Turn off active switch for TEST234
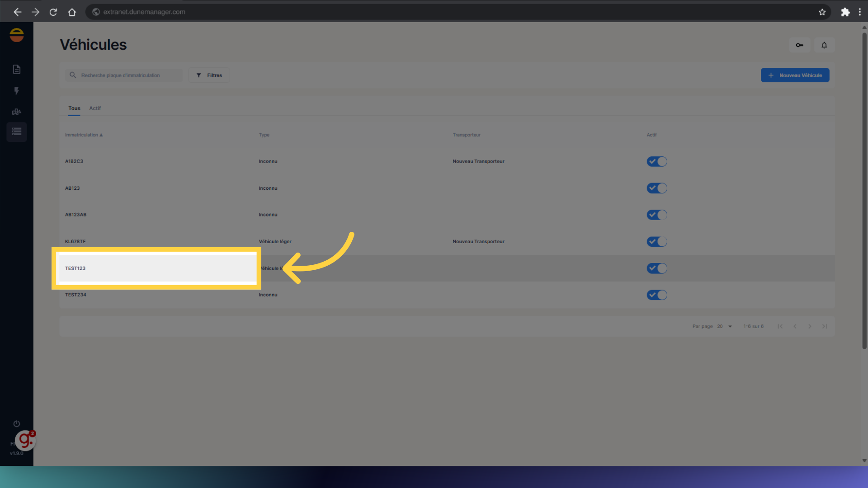The height and width of the screenshot is (488, 868). (656, 295)
